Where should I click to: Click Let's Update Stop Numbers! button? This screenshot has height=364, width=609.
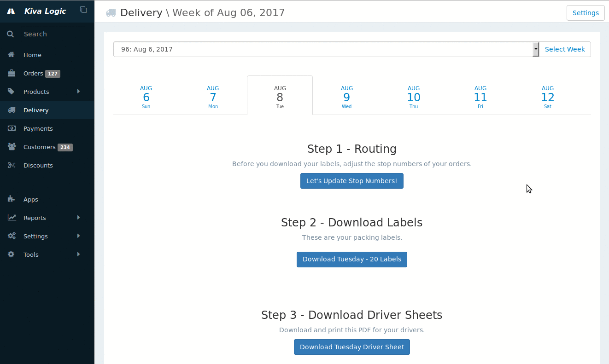352,181
